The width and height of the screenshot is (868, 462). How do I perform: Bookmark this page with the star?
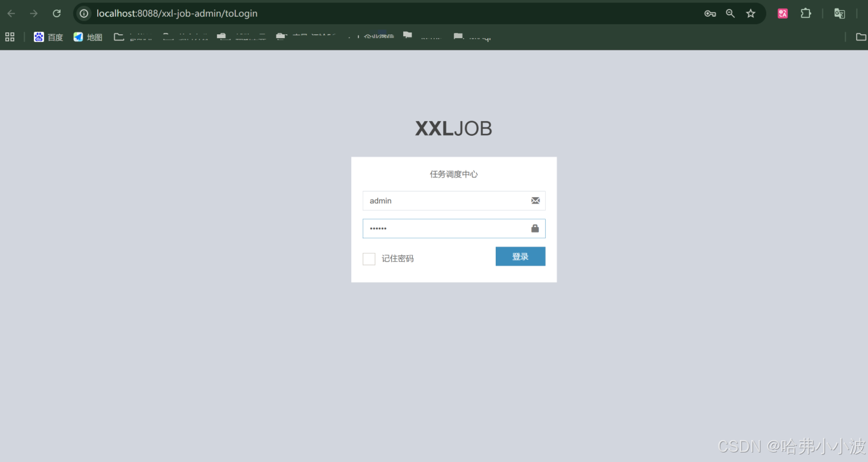point(751,13)
